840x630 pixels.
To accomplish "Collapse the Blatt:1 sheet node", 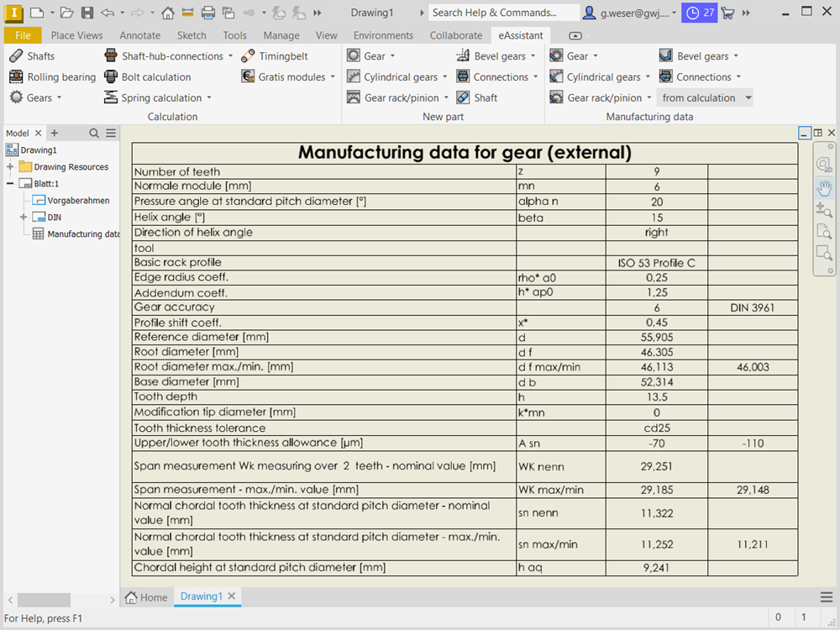I will pyautogui.click(x=9, y=184).
